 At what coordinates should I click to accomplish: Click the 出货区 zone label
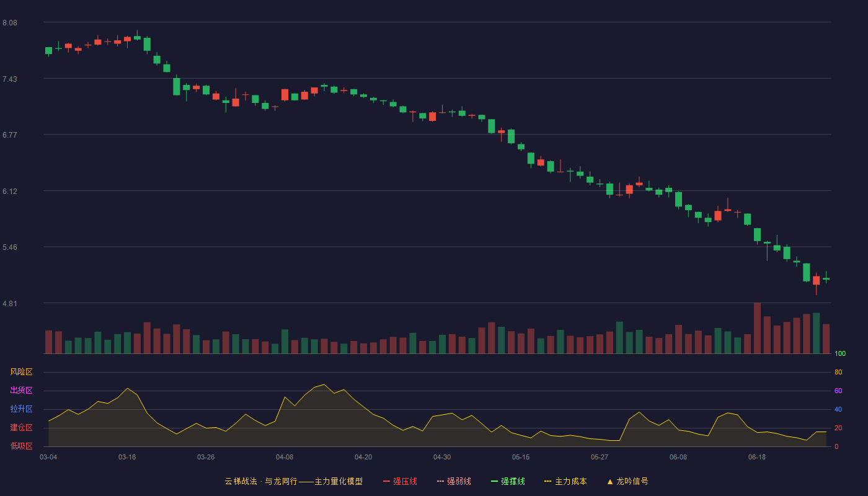tap(21, 391)
